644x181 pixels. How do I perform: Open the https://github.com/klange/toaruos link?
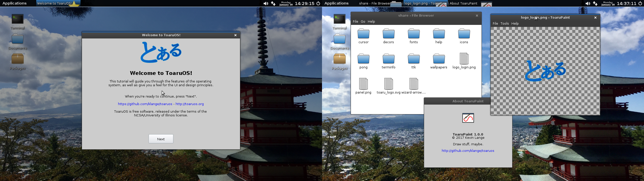click(145, 104)
